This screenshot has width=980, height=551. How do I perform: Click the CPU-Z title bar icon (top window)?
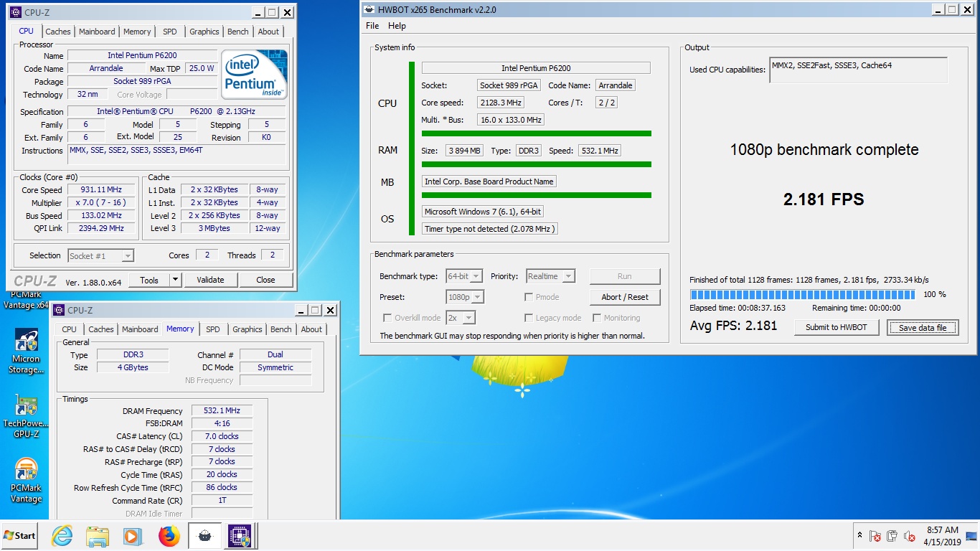15,12
